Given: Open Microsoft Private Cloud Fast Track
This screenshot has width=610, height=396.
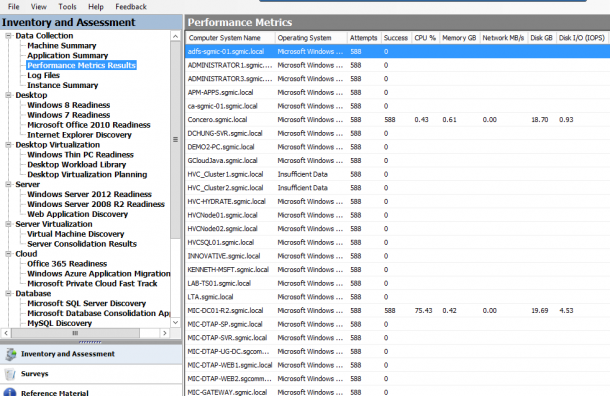Looking at the screenshot, I should pyautogui.click(x=92, y=284).
